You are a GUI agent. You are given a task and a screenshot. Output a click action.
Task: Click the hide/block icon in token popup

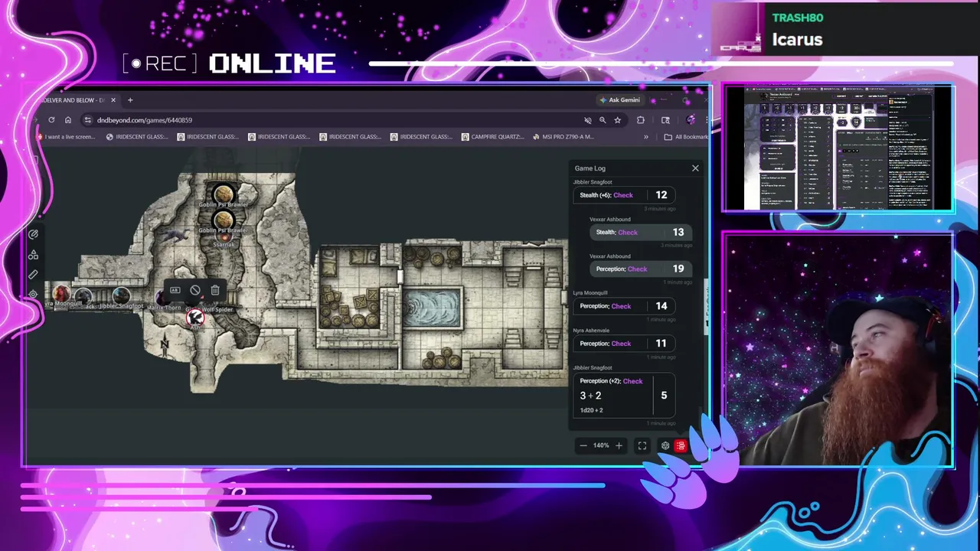coord(195,291)
